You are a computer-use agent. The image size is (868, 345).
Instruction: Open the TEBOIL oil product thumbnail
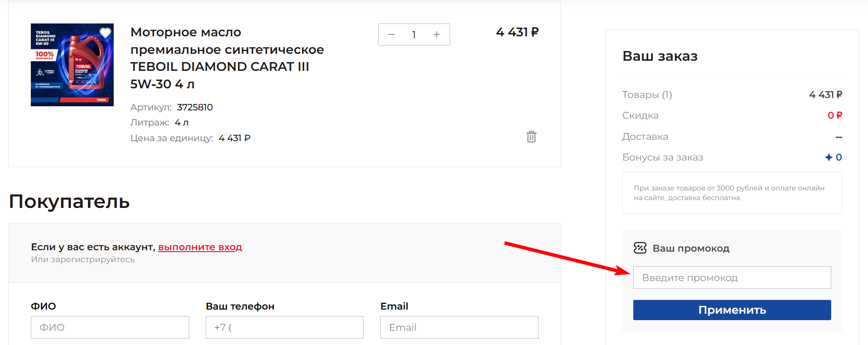pyautogui.click(x=72, y=65)
